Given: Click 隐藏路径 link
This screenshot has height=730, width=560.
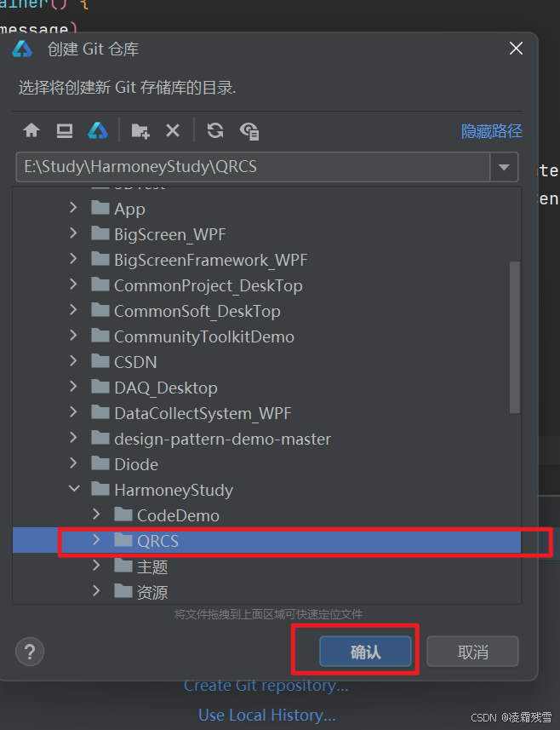Looking at the screenshot, I should click(x=492, y=131).
